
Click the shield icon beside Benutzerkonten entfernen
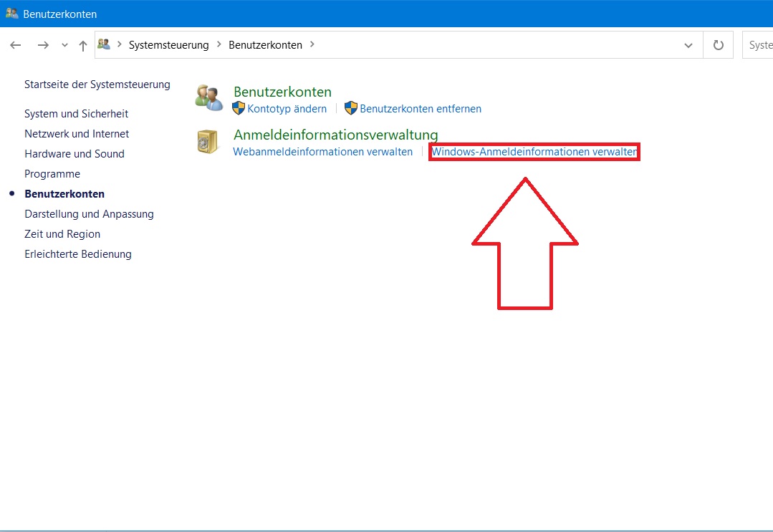pos(351,108)
